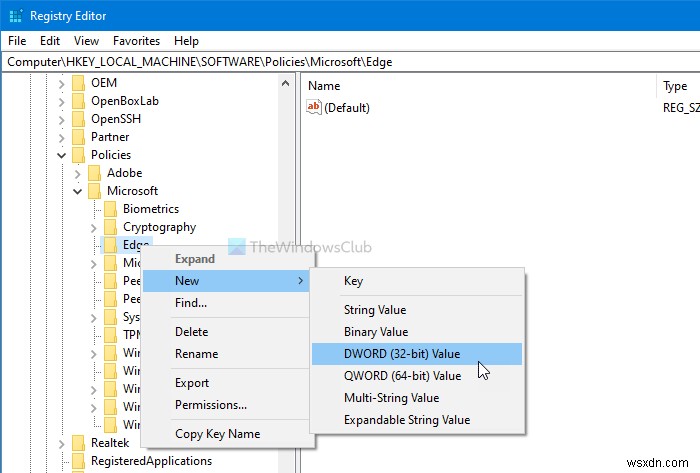Select Key from the New submenu
The width and height of the screenshot is (700, 473).
417,281
